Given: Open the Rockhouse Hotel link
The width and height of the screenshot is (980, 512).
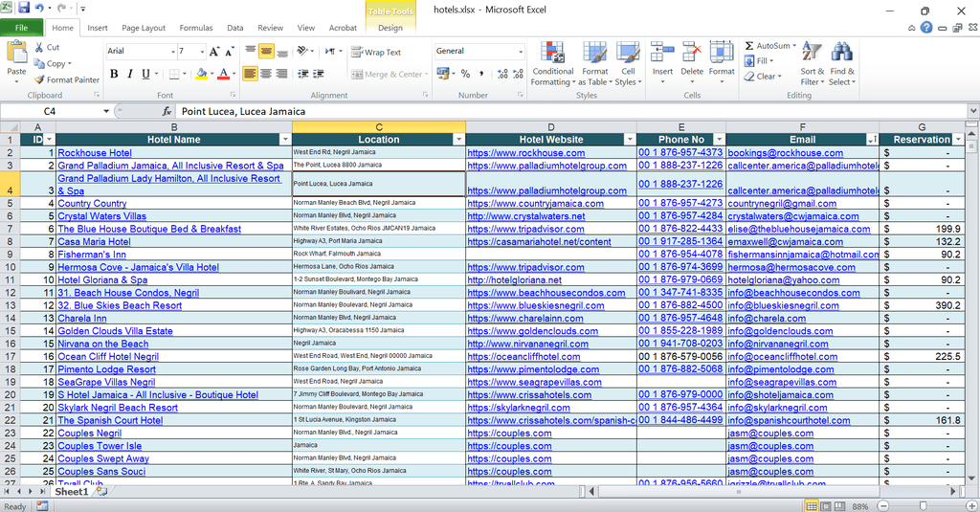Looking at the screenshot, I should point(95,152).
